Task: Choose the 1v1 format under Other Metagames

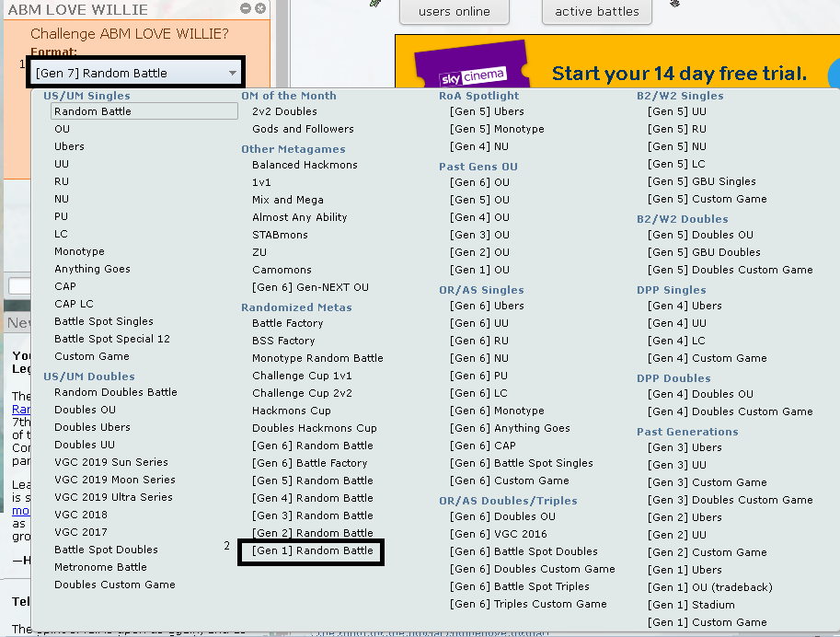Action: (261, 182)
